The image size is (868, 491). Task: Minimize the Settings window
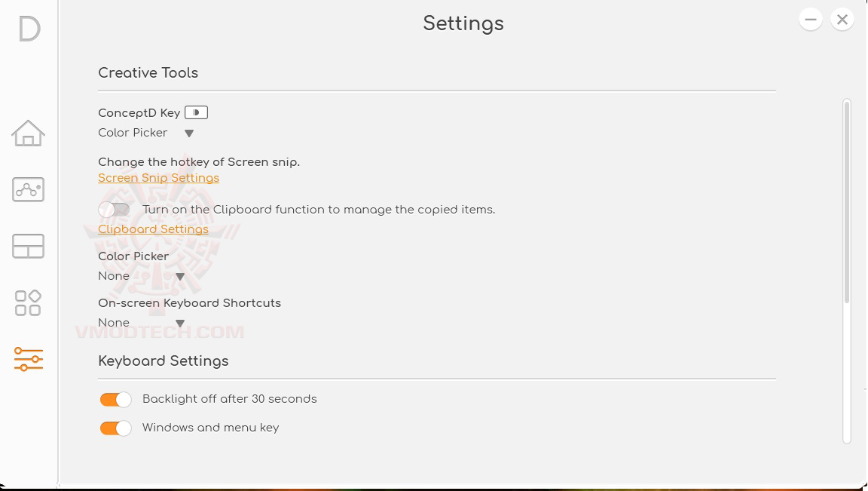pos(811,20)
